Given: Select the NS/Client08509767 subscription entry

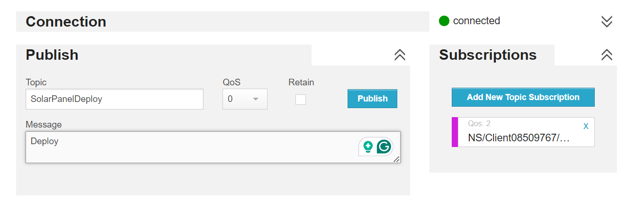Looking at the screenshot, I should pyautogui.click(x=523, y=132).
